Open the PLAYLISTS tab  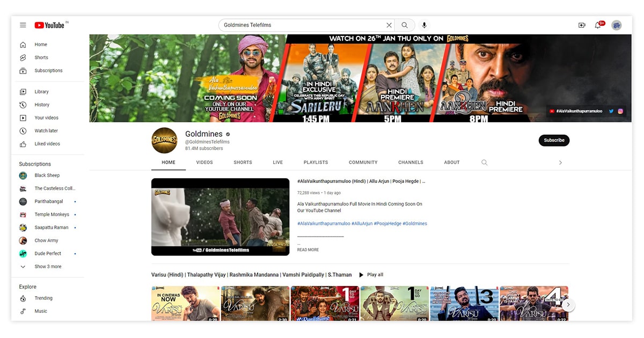pyautogui.click(x=316, y=163)
